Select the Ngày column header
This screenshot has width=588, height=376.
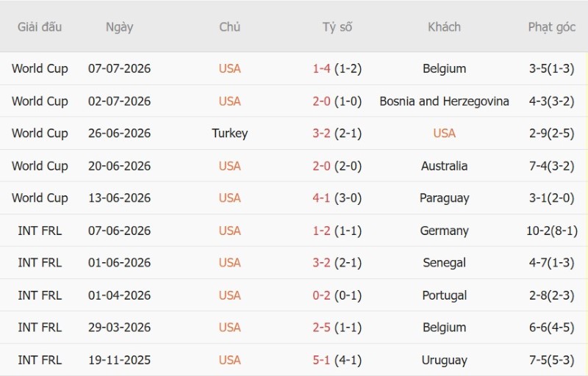[119, 27]
